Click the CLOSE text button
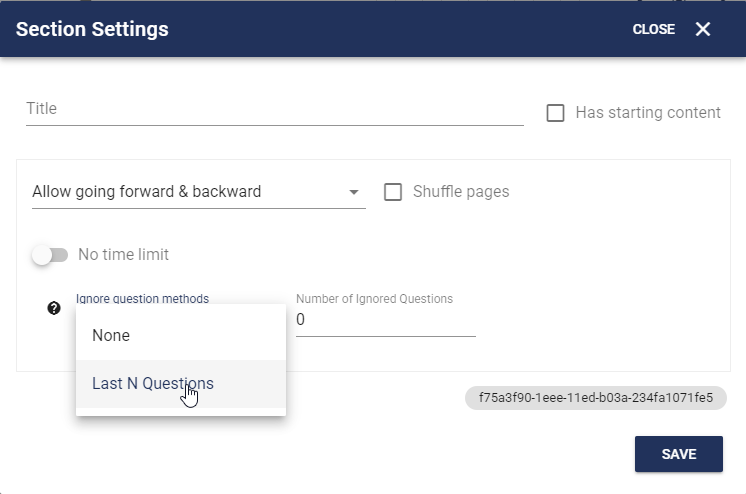 pyautogui.click(x=654, y=29)
